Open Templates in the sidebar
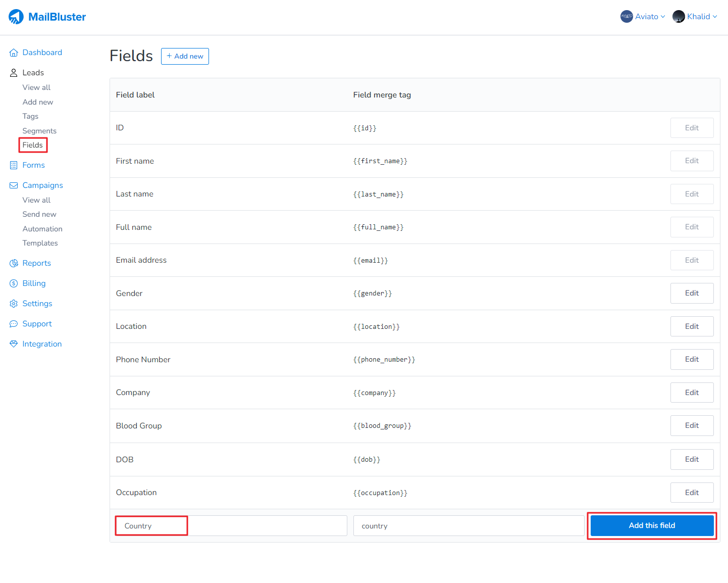Viewport: 728px width, 583px height. click(40, 243)
